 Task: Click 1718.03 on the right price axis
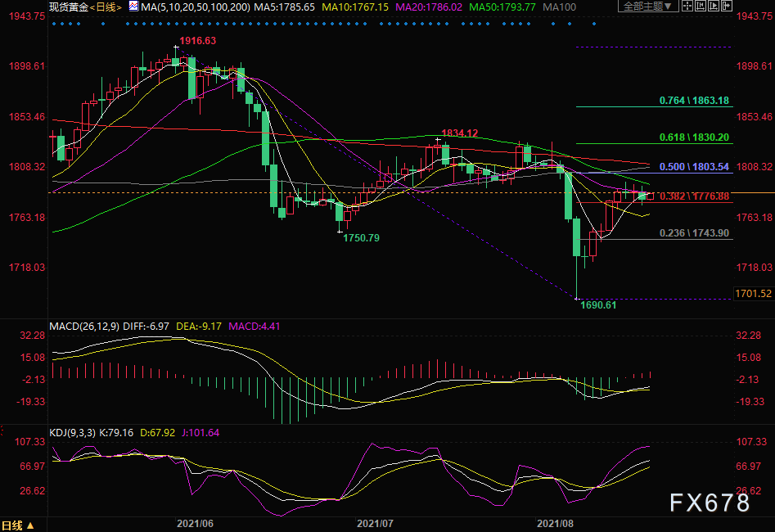pos(755,268)
